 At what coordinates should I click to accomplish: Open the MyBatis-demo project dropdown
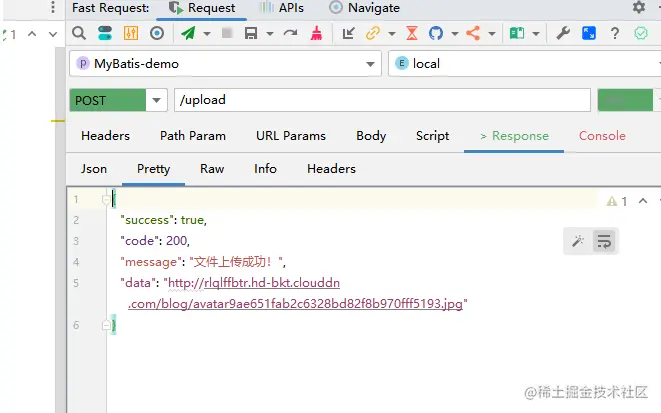[226, 64]
